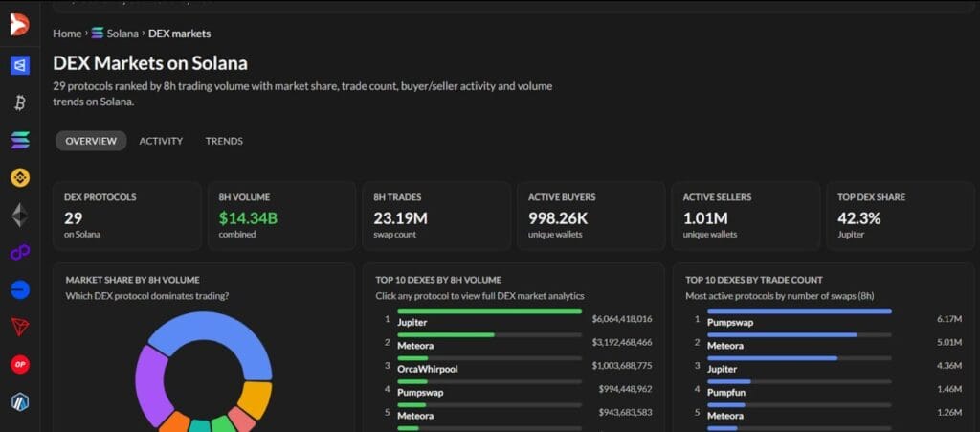Click TOP 10 DEXES BY 8H VOLUME heading
Viewport: 980px width, 432px height.
pos(438,280)
